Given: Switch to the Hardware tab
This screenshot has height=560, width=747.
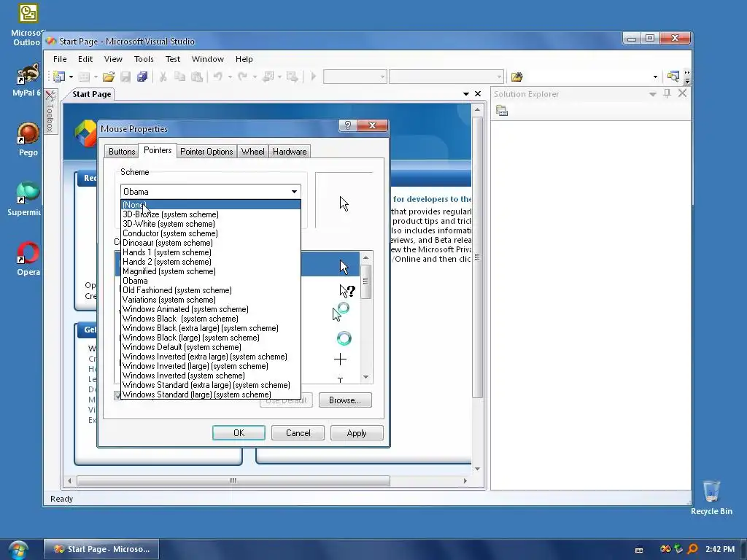Looking at the screenshot, I should [290, 152].
